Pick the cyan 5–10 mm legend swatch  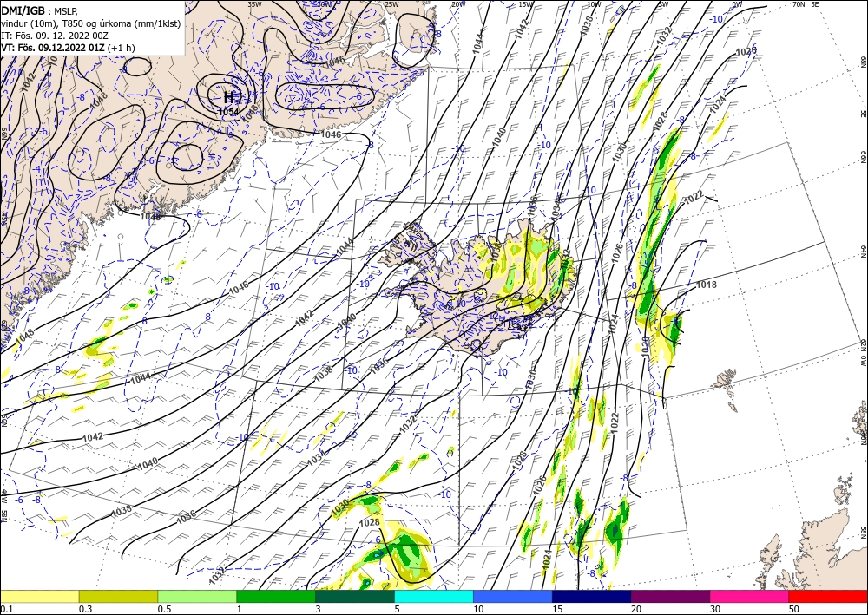pos(434,596)
